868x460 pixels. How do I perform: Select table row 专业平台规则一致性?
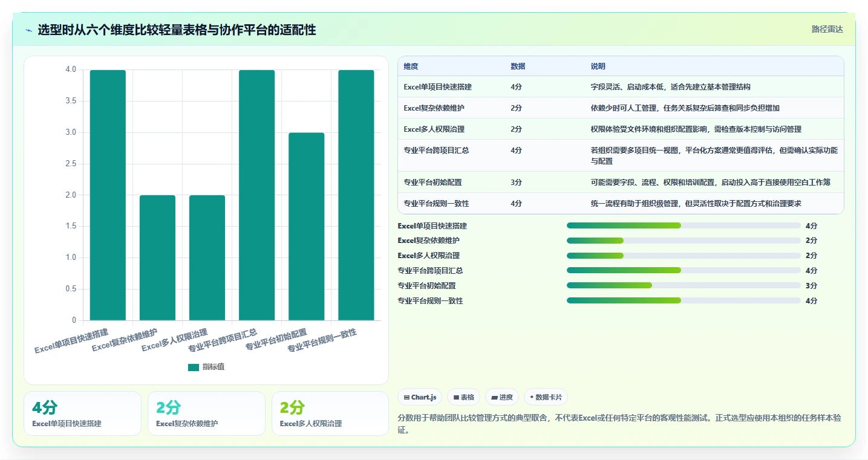621,203
